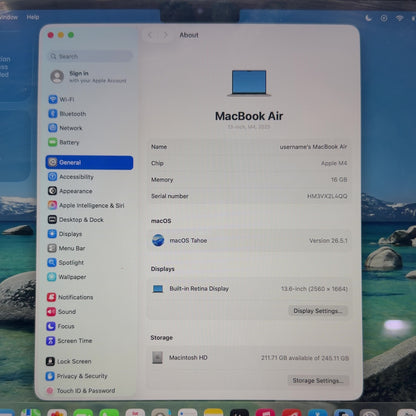Click the Display Settings button
The image size is (416, 416).
[318, 311]
